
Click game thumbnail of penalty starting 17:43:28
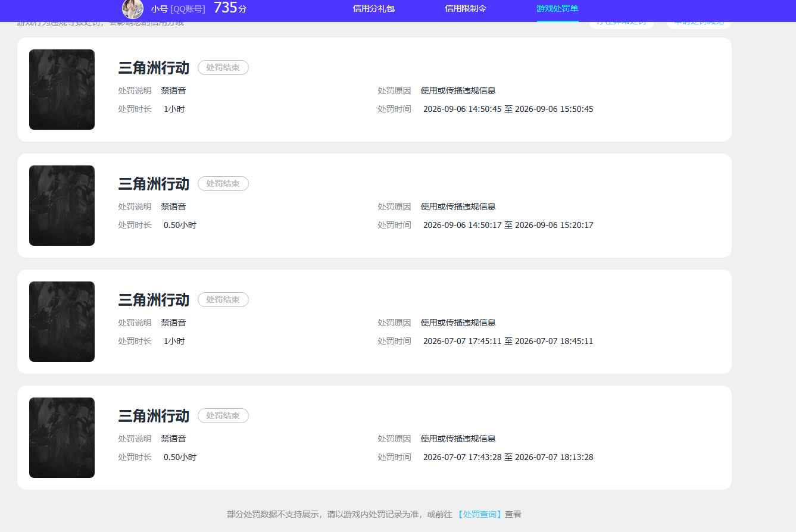(62, 437)
